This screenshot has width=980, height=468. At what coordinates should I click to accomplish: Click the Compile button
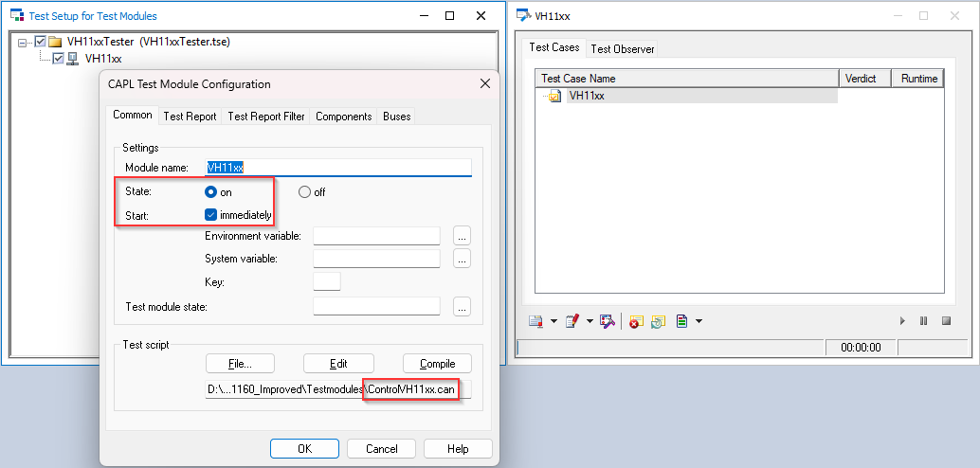tap(437, 364)
